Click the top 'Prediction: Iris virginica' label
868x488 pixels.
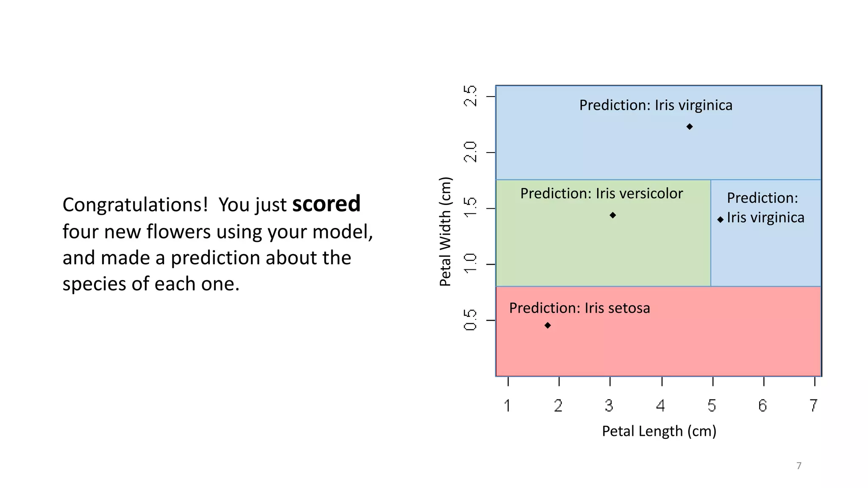tap(656, 105)
